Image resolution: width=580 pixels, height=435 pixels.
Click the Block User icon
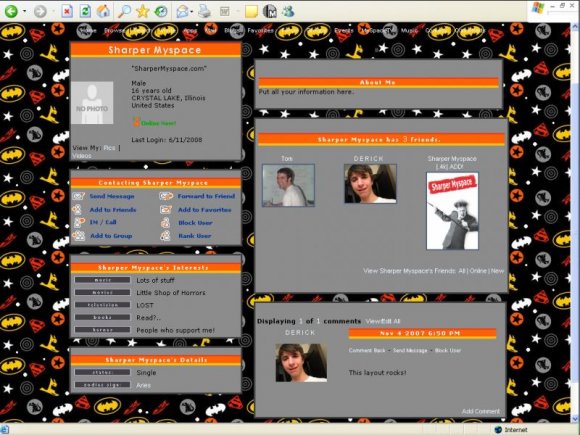click(x=165, y=223)
